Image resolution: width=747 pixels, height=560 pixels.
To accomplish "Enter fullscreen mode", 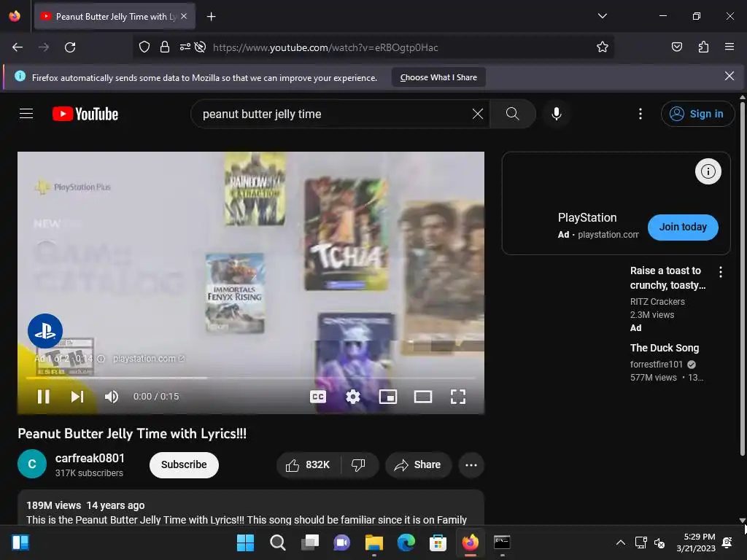I will point(458,397).
